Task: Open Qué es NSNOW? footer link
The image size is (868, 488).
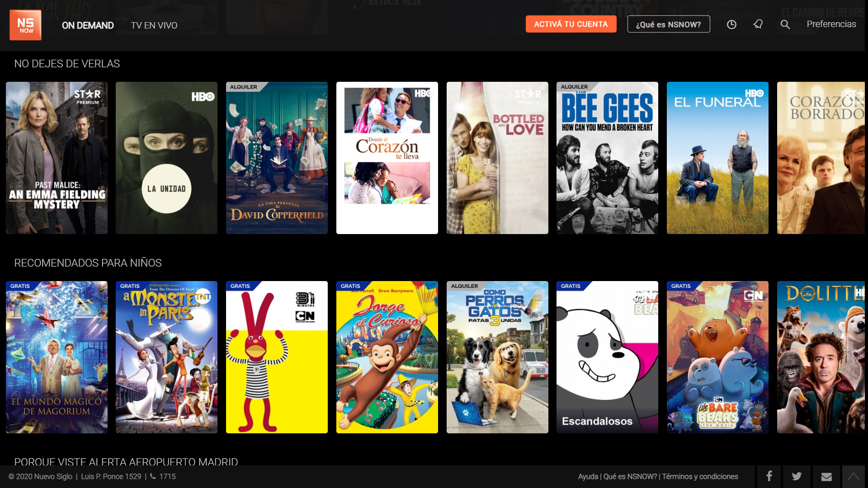Action: [630, 476]
